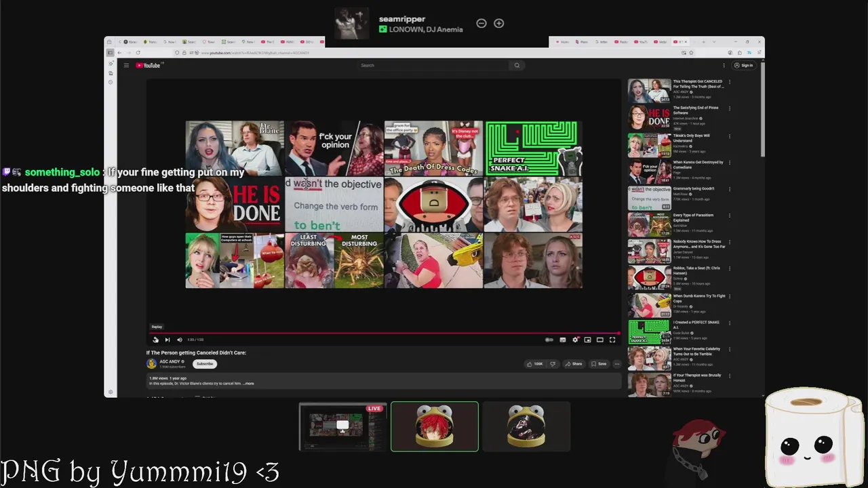Image resolution: width=868 pixels, height=488 pixels.
Task: Click 'Every Type of Parasitism Explained' thumbnail
Action: click(x=649, y=224)
